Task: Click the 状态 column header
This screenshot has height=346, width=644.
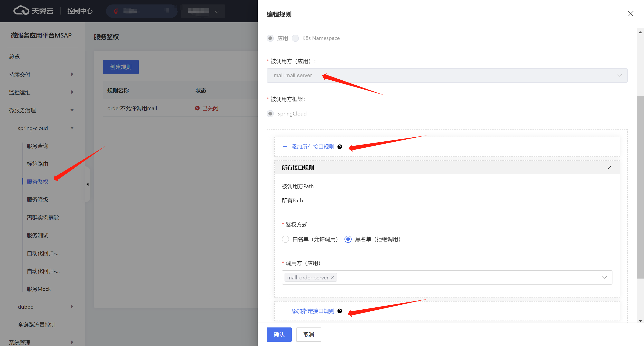Action: [x=201, y=91]
